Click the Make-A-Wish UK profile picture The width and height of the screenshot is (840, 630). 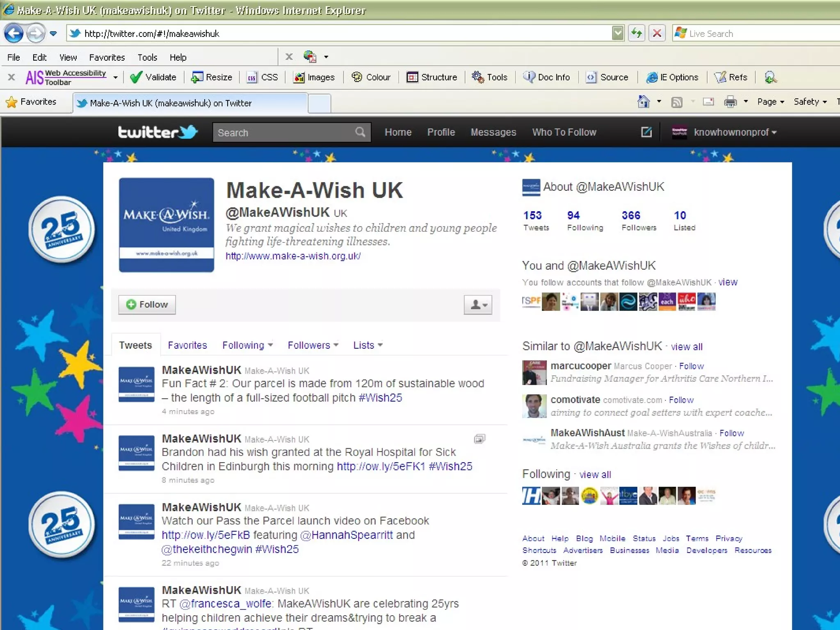pyautogui.click(x=167, y=225)
